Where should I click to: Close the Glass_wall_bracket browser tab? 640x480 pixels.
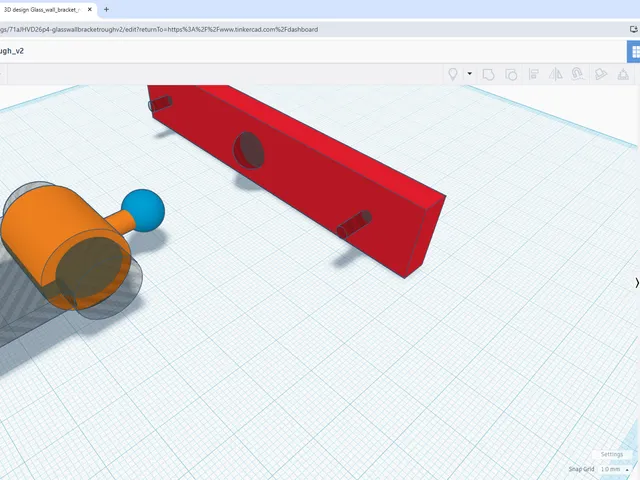(x=90, y=9)
